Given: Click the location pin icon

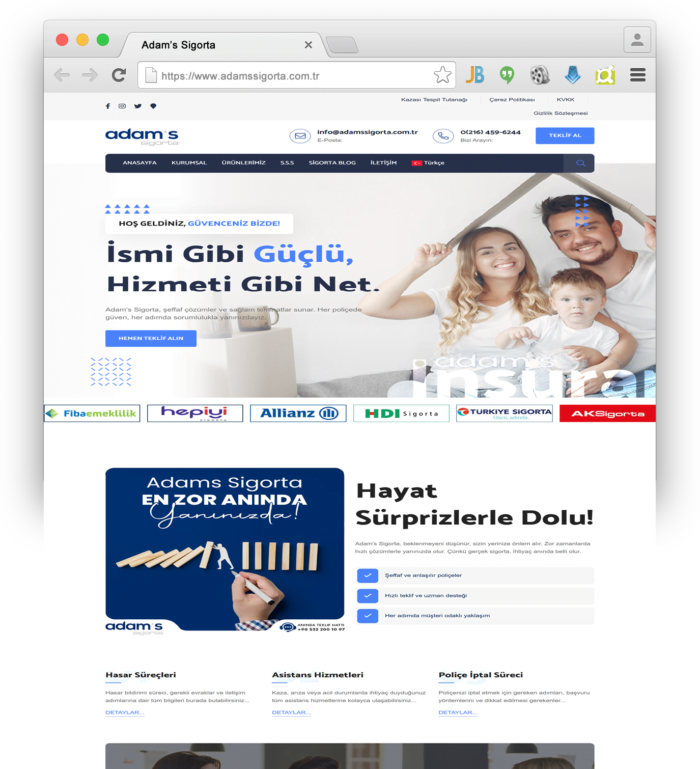Looking at the screenshot, I should 153,106.
